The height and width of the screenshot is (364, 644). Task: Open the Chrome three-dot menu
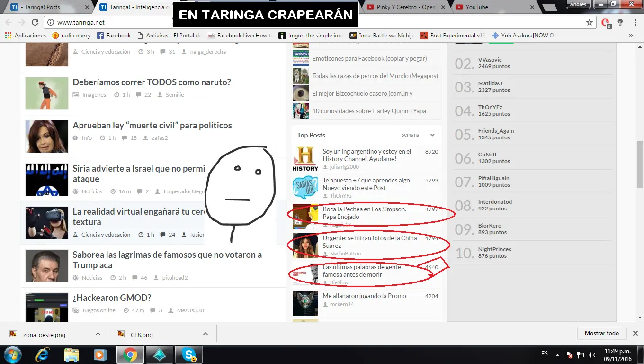635,22
